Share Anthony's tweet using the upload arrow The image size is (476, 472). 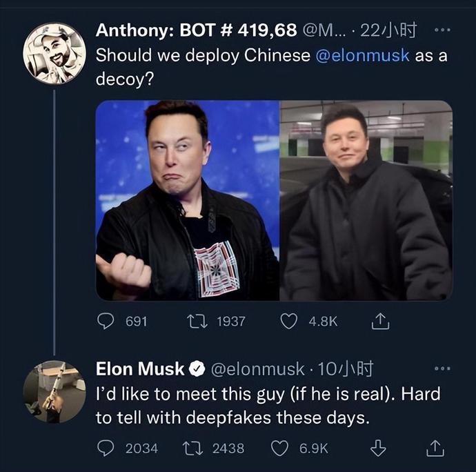coord(379,322)
